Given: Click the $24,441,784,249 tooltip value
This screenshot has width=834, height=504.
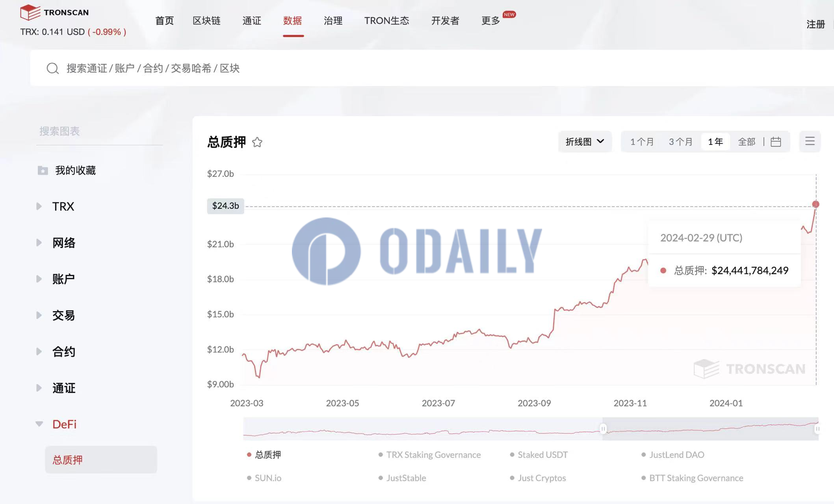Looking at the screenshot, I should (x=750, y=271).
